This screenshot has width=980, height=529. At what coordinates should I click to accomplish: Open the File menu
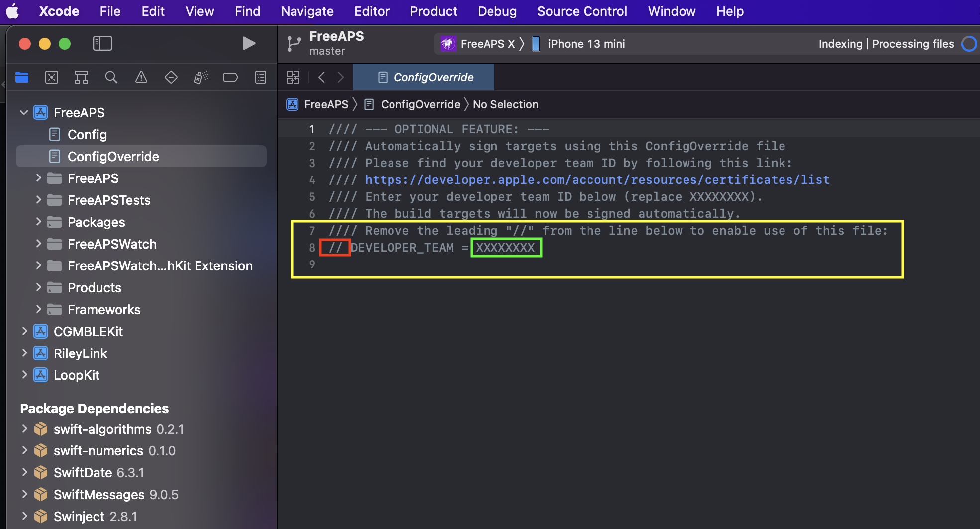point(110,11)
